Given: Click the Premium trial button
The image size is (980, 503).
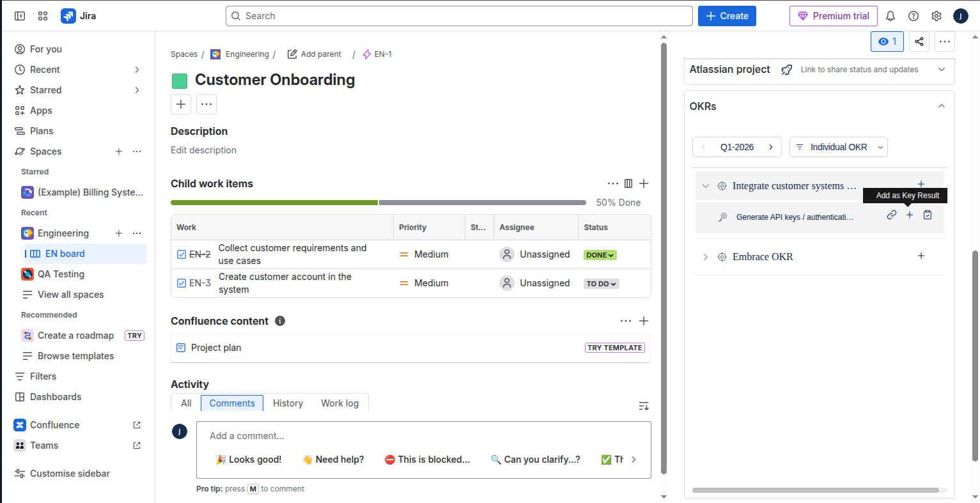Looking at the screenshot, I should tap(834, 16).
